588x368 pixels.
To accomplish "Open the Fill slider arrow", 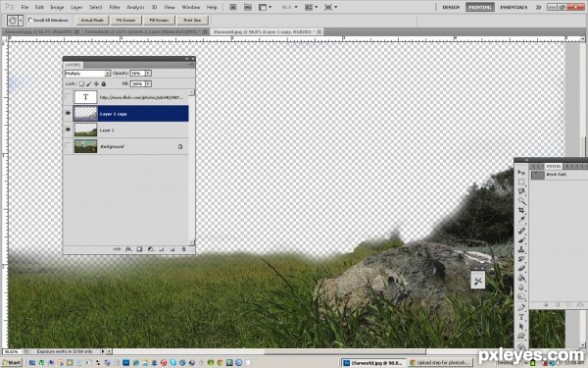I will [x=149, y=83].
